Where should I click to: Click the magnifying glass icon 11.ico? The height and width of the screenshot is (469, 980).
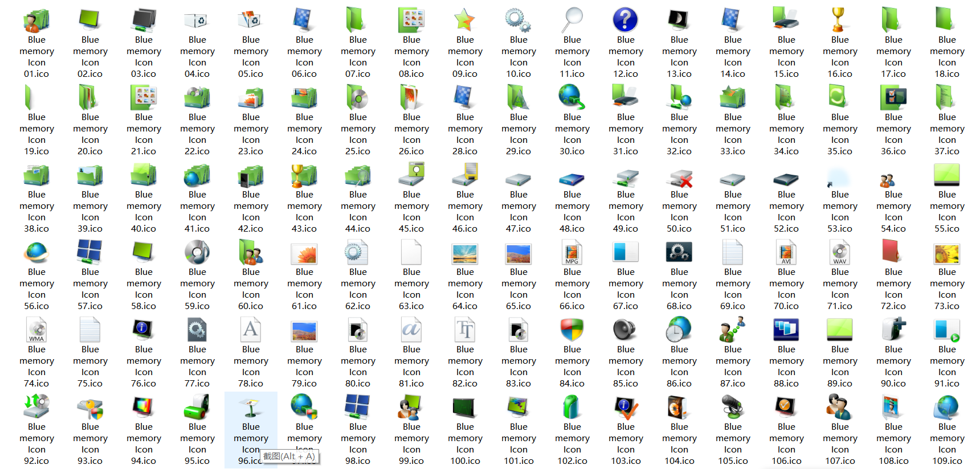572,20
